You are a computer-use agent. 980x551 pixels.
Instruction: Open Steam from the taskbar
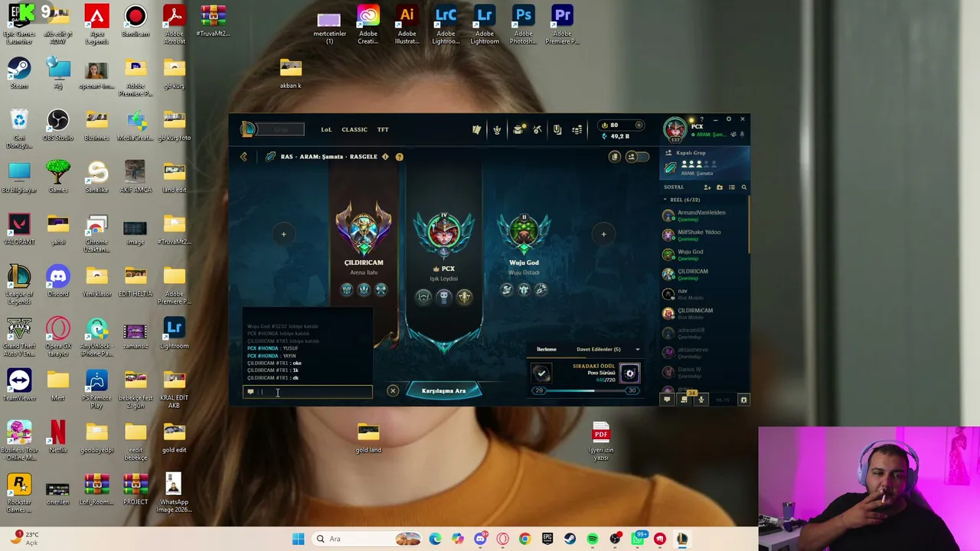pyautogui.click(x=570, y=539)
